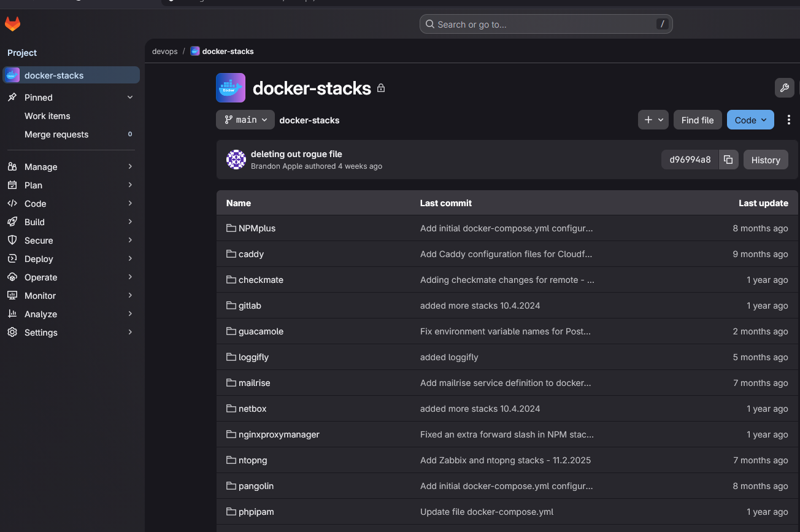This screenshot has width=800, height=532.
Task: Click the docker-stacks project avatar in sidebar
Action: point(12,75)
